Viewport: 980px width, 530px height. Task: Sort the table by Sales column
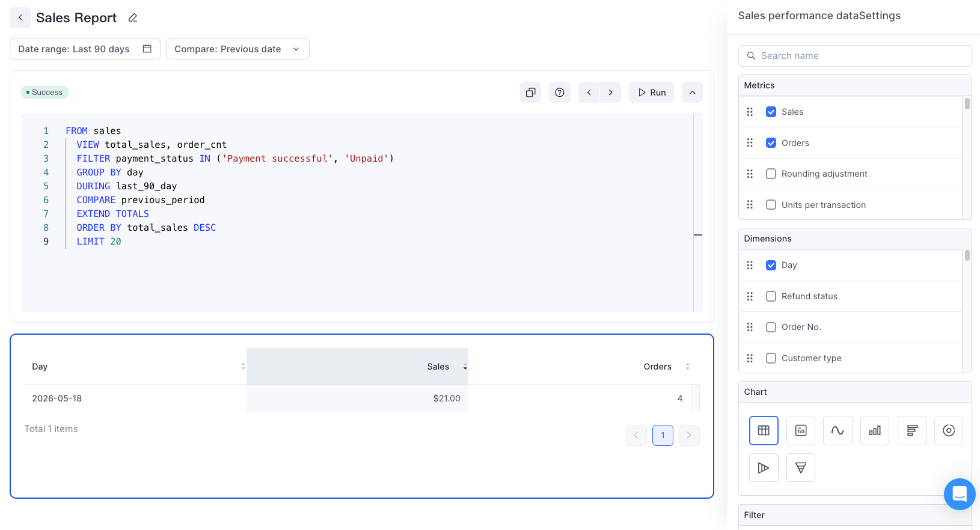[x=465, y=367]
